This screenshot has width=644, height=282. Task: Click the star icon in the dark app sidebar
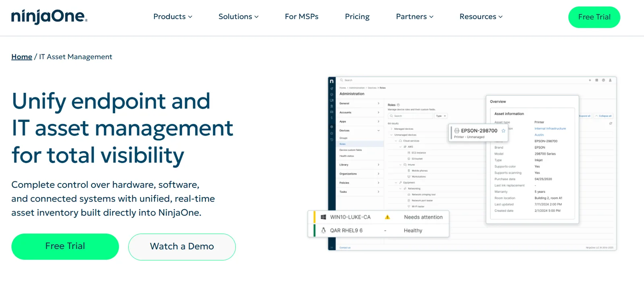pyautogui.click(x=332, y=133)
